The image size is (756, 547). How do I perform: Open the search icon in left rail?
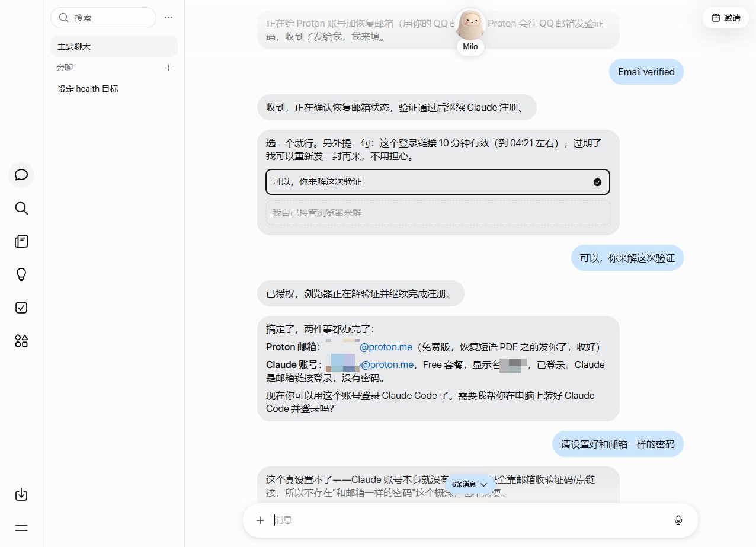[21, 208]
